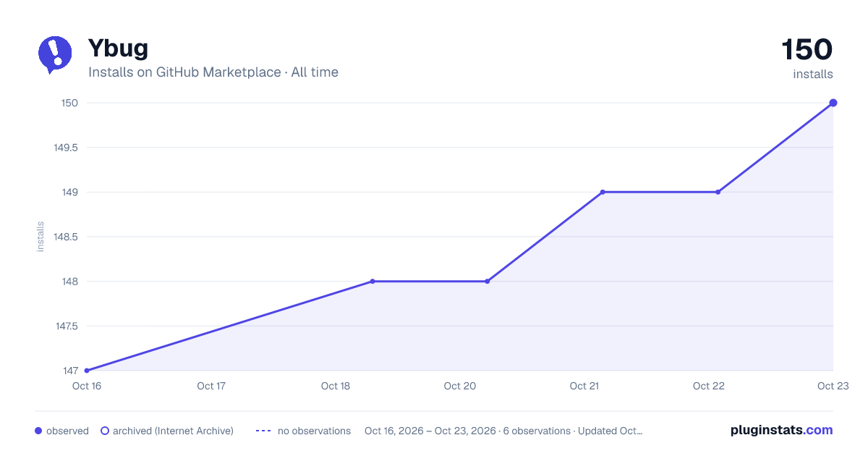Click the 149 y-axis label

point(69,192)
